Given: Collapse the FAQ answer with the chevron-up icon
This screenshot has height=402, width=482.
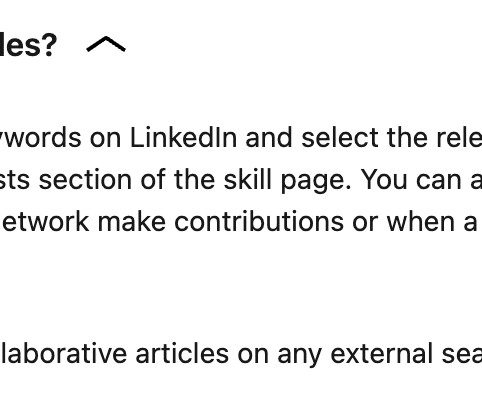Looking at the screenshot, I should pos(106,44).
